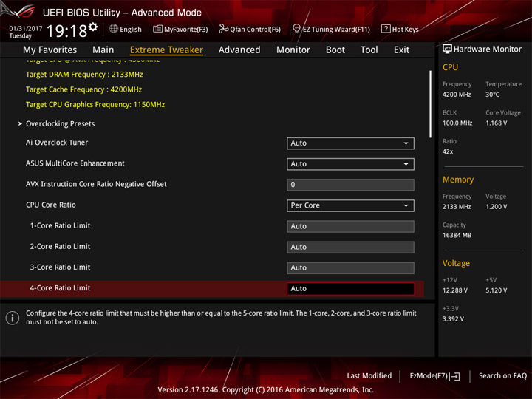Screen dimensions: 532x399
Task: Click the settings gear beside the clock
Action: [x=93, y=27]
